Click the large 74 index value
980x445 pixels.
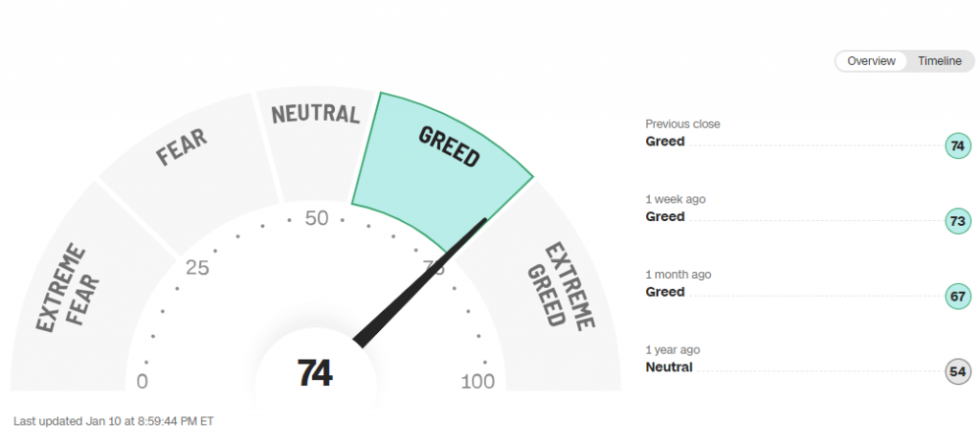pyautogui.click(x=315, y=373)
